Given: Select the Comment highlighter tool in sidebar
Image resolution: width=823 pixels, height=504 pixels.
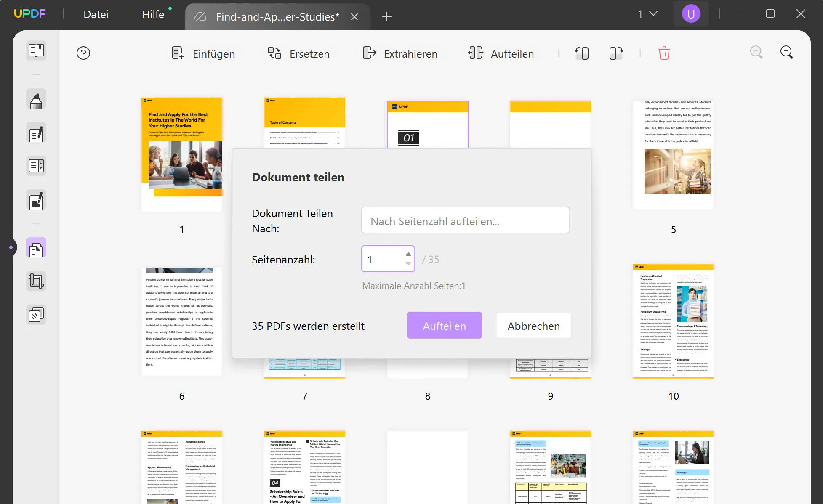Looking at the screenshot, I should (x=36, y=99).
